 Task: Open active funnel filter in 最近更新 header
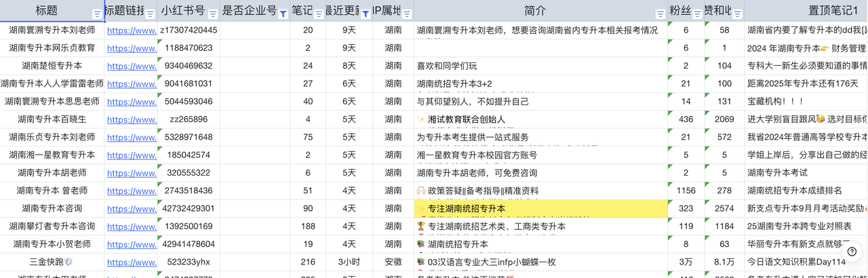(x=366, y=14)
